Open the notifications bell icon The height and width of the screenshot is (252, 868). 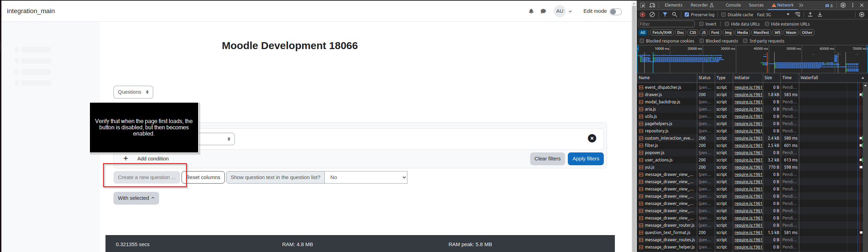click(x=531, y=11)
